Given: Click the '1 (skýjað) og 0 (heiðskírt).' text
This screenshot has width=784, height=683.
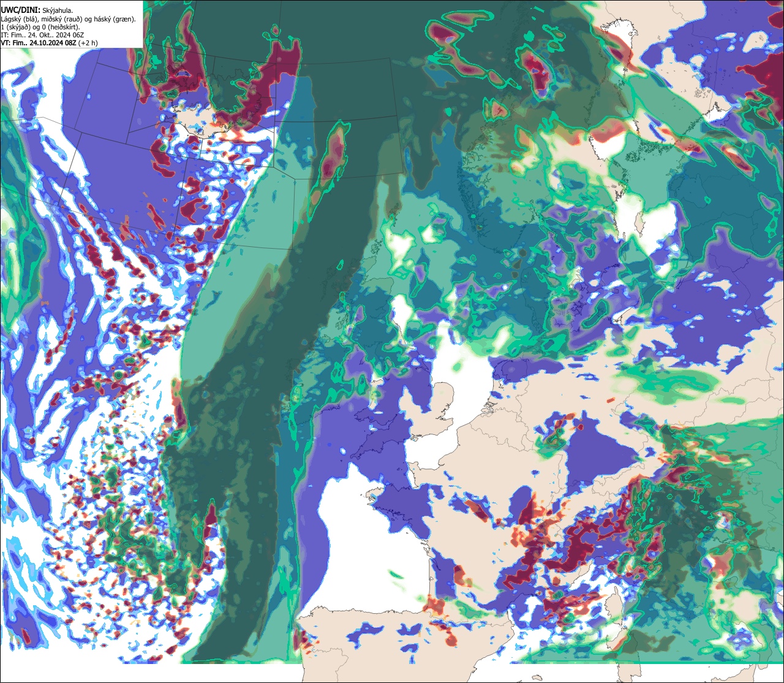Looking at the screenshot, I should pos(40,27).
